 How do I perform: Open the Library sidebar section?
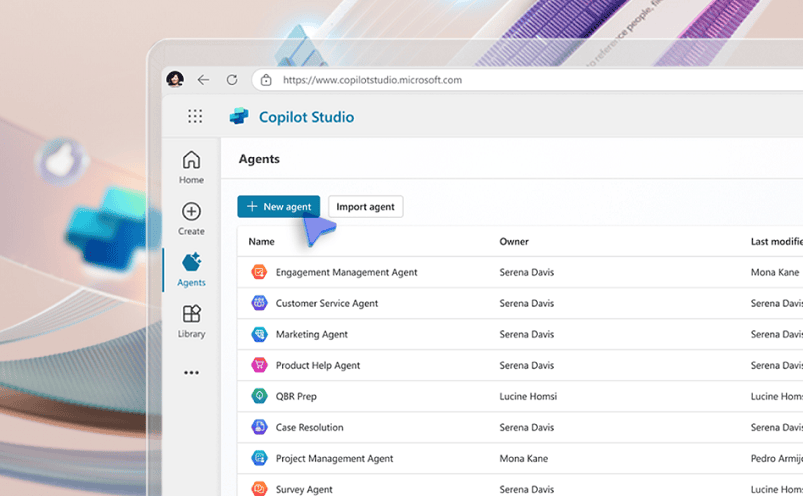click(x=191, y=321)
